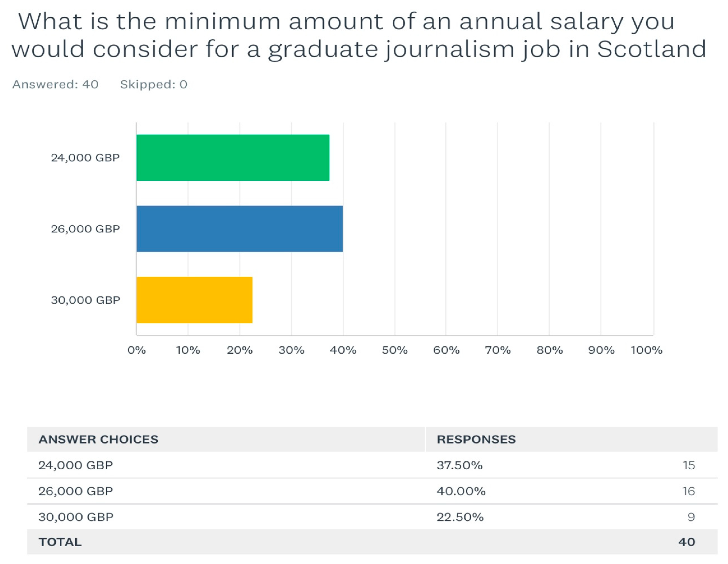Image resolution: width=728 pixels, height=564 pixels.
Task: Select the 26,000 GBP table row
Action: coord(372,491)
